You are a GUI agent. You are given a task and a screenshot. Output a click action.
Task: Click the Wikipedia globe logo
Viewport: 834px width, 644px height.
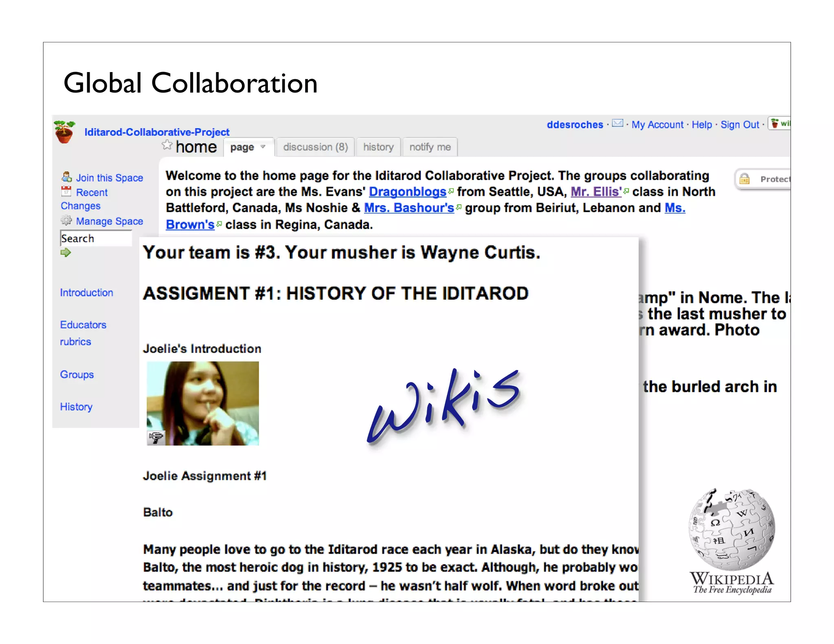point(732,529)
